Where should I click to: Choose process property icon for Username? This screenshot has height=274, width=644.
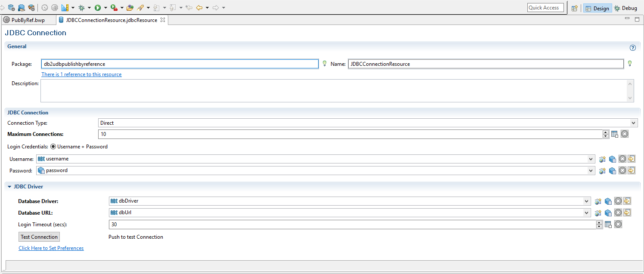(612, 159)
